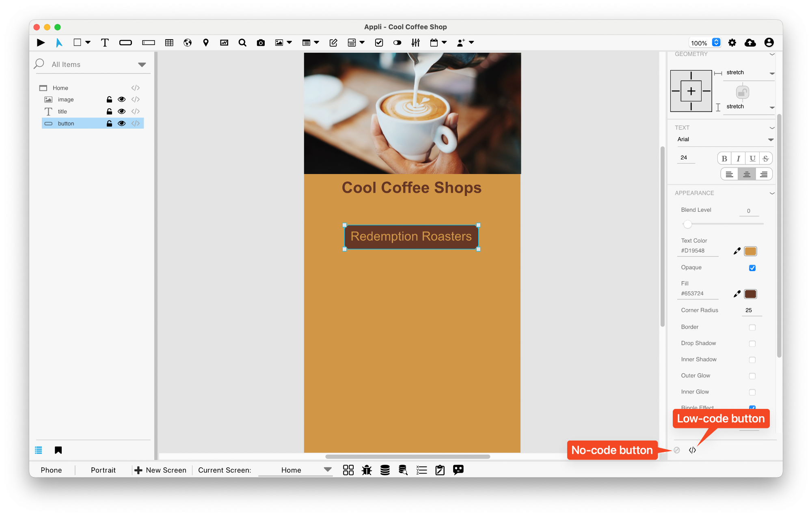Open the calendar tool dropdown arrow
The width and height of the screenshot is (812, 516).
coord(444,42)
